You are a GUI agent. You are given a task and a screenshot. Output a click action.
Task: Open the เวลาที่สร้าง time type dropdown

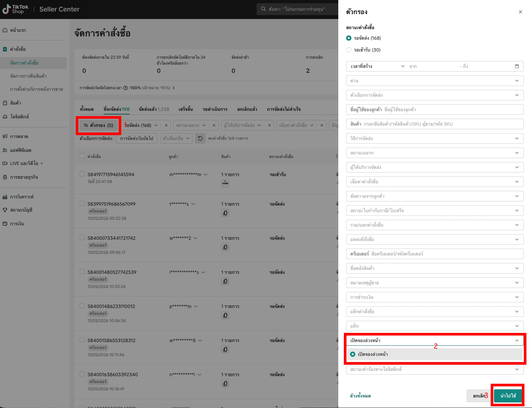(x=377, y=66)
